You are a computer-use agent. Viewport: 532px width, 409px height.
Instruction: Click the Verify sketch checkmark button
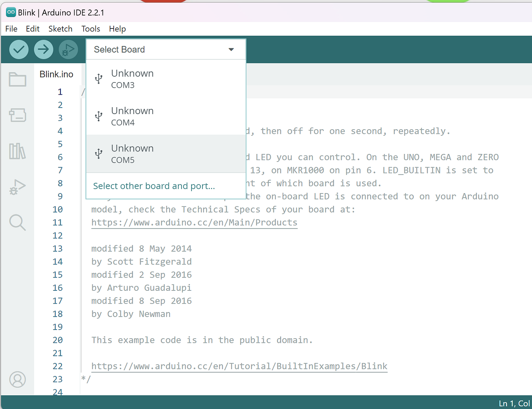(19, 49)
